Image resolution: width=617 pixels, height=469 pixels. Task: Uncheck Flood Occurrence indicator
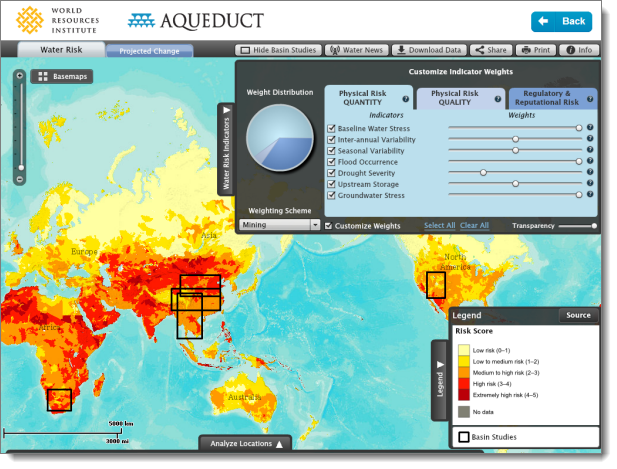click(331, 162)
